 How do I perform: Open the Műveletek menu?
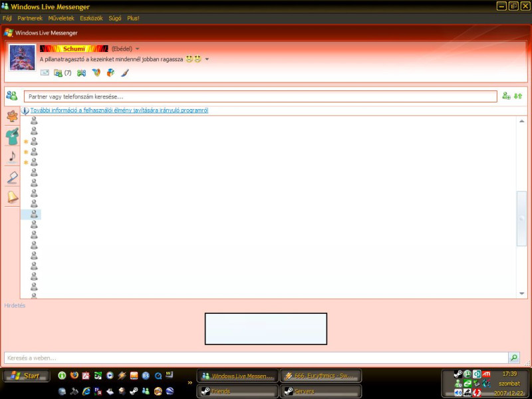pyautogui.click(x=61, y=19)
